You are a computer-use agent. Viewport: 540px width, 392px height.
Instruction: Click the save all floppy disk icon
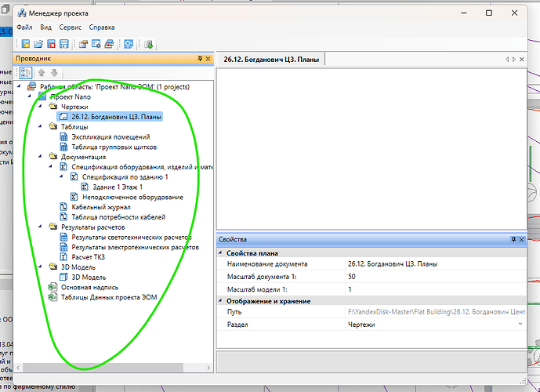tap(64, 44)
